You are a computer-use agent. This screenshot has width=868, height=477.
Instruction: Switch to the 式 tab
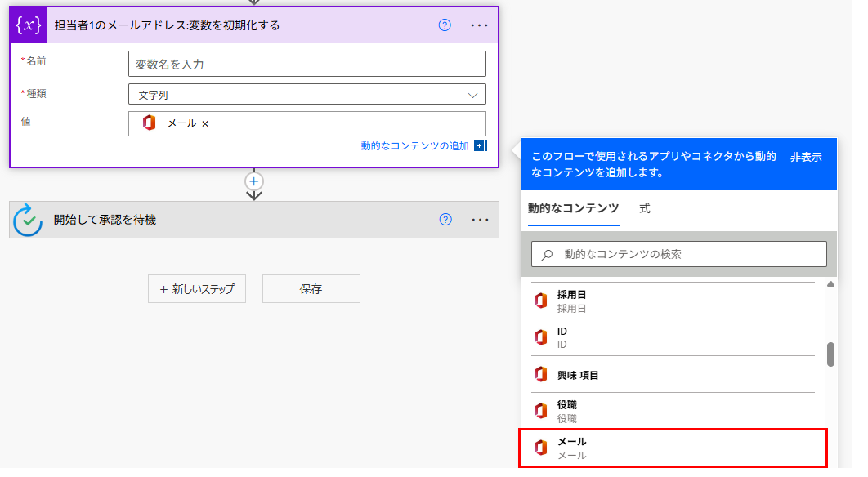click(x=645, y=209)
